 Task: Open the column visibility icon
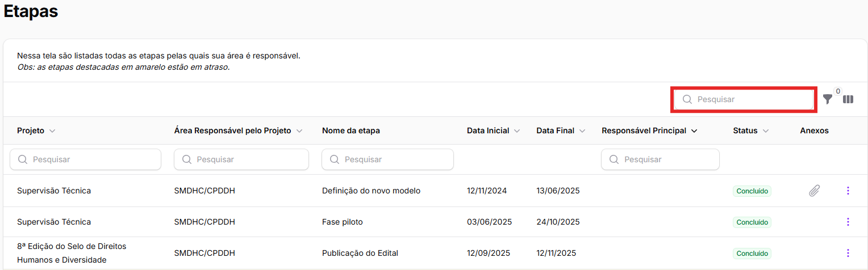[x=848, y=99]
